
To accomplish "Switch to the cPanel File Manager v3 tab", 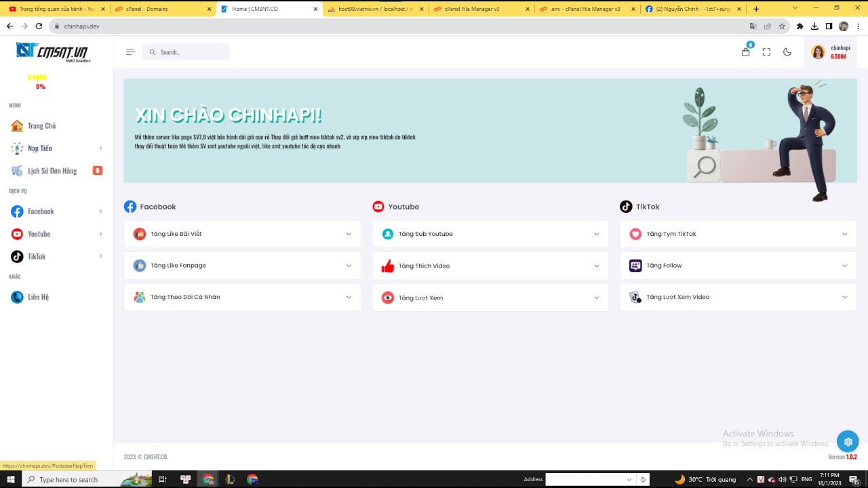I will [x=481, y=9].
